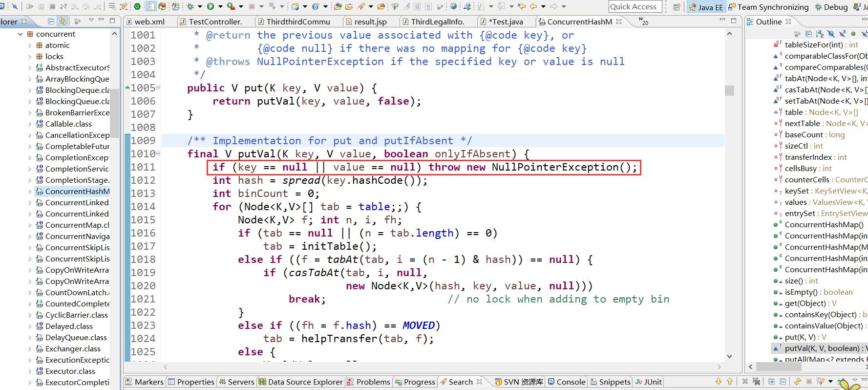The image size is (868, 390).
Task: Click editor horizontal scrollbar right arrow
Action: point(719,366)
